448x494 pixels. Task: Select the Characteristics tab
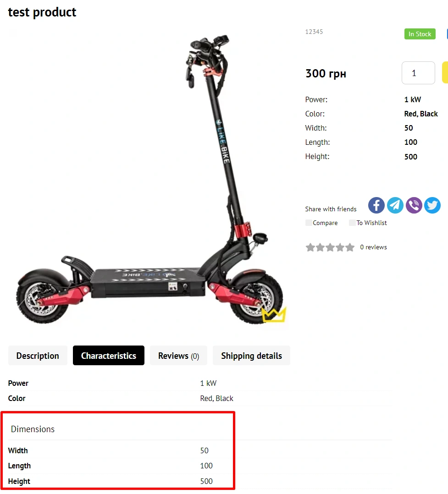pos(109,356)
